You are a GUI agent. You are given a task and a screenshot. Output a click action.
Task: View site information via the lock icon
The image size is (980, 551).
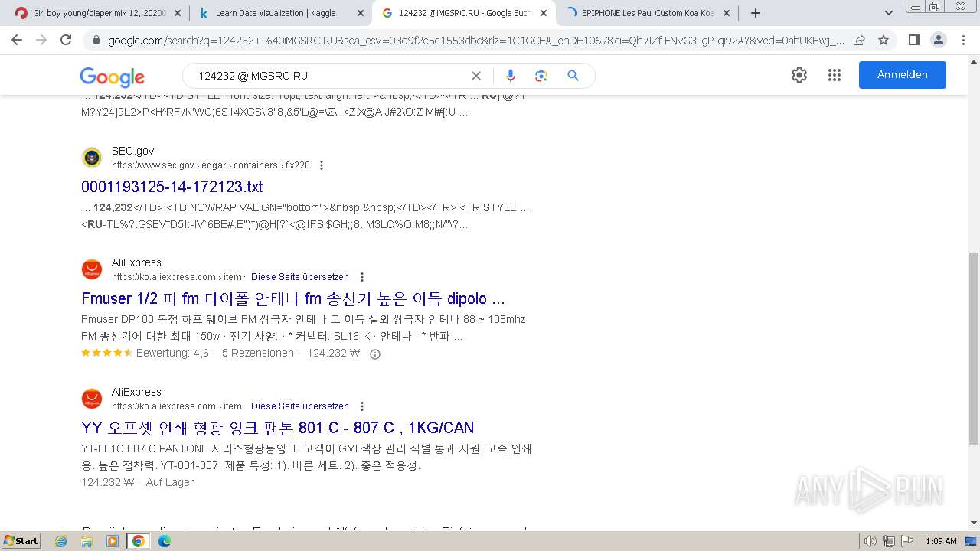point(96,40)
